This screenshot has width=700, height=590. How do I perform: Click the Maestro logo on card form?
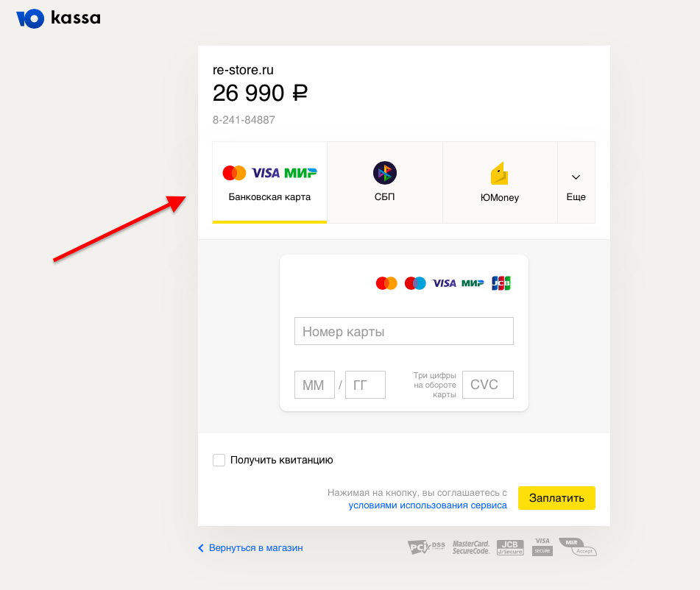pos(415,283)
